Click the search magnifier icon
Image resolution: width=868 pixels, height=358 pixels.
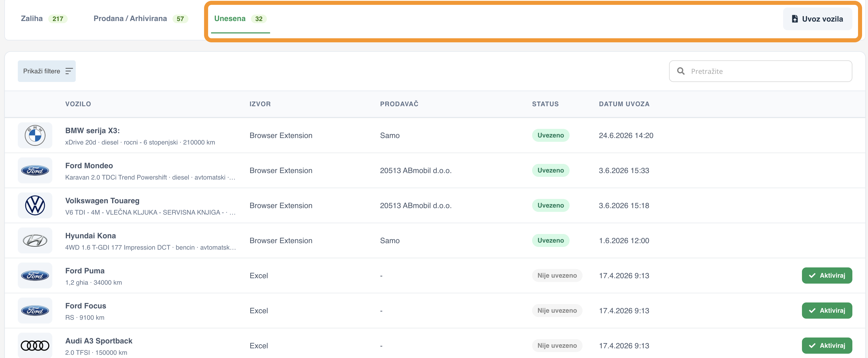pos(681,71)
